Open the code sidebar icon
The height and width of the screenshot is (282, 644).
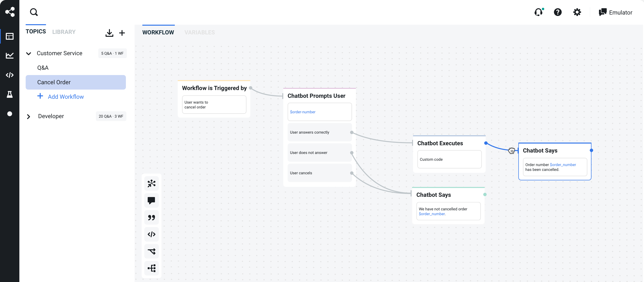tap(9, 75)
